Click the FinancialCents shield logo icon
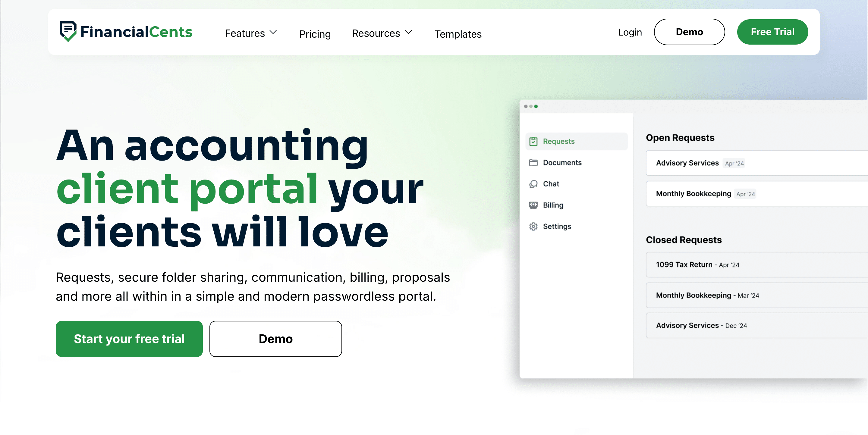 click(68, 31)
